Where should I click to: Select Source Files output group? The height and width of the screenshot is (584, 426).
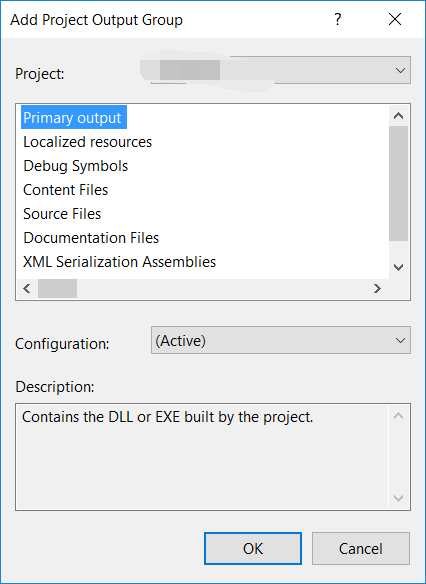62,214
